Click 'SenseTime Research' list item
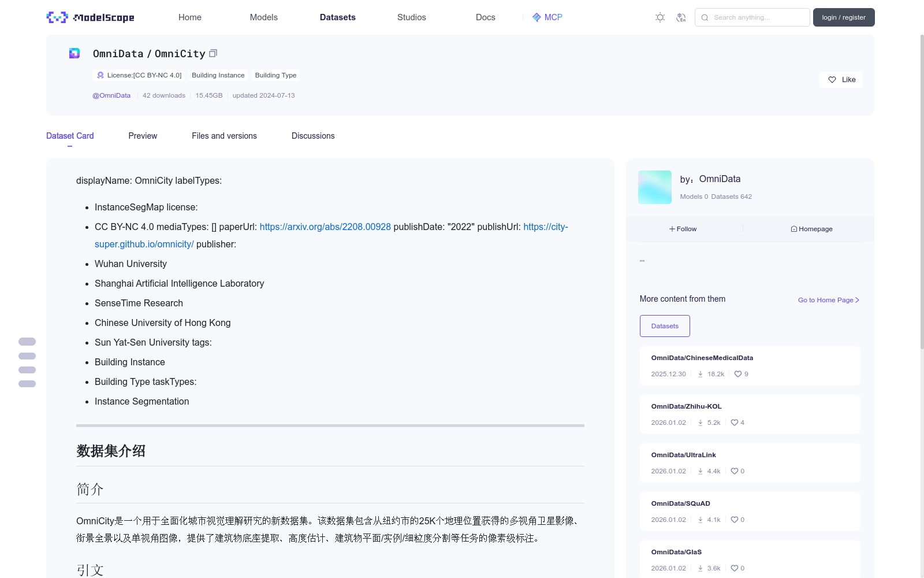 point(139,303)
